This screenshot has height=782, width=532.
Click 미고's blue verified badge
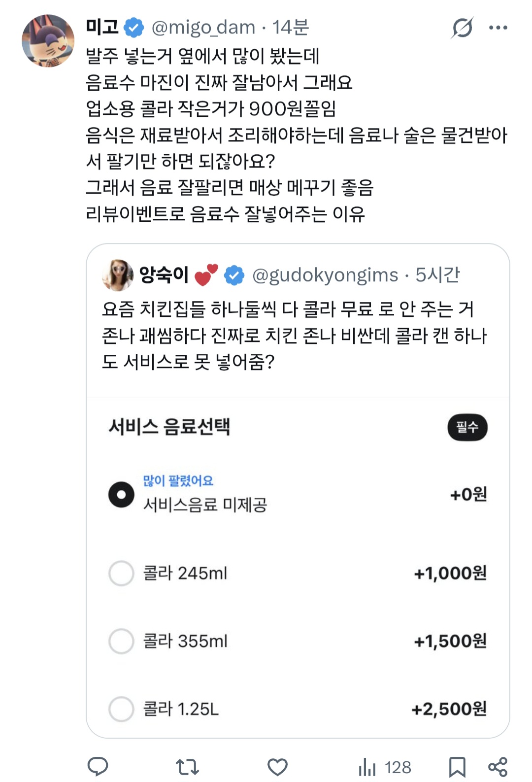point(133,27)
